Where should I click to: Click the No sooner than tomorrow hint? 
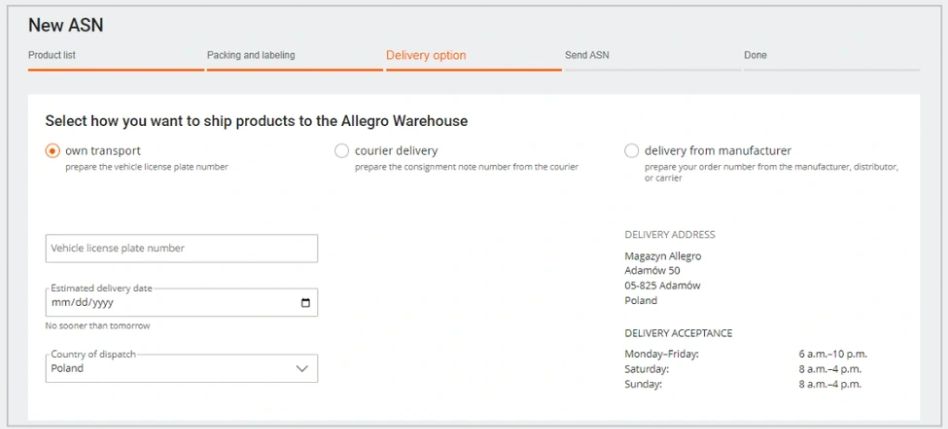[97, 326]
